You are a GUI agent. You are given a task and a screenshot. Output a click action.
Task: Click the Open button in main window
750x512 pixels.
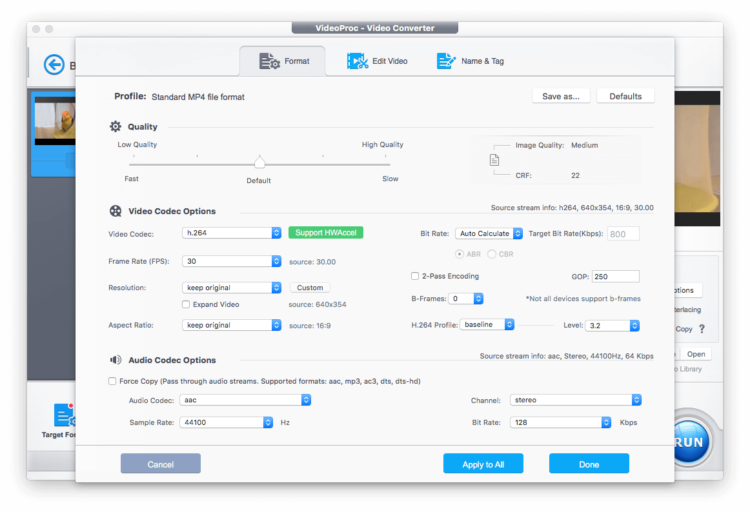click(696, 354)
